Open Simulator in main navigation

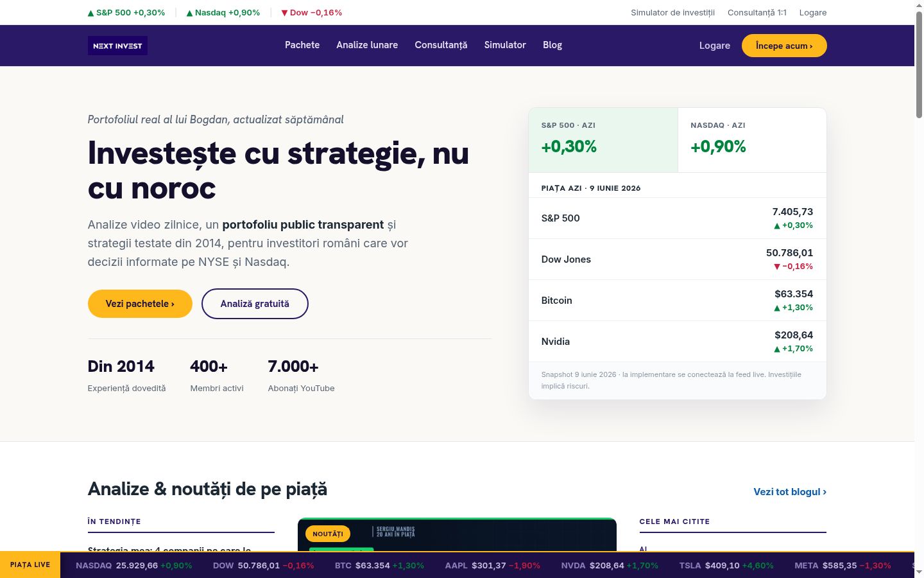click(505, 45)
